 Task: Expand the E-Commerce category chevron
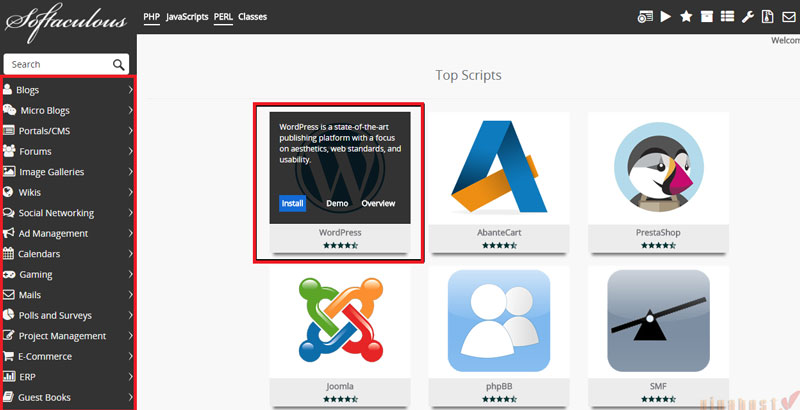coord(130,356)
